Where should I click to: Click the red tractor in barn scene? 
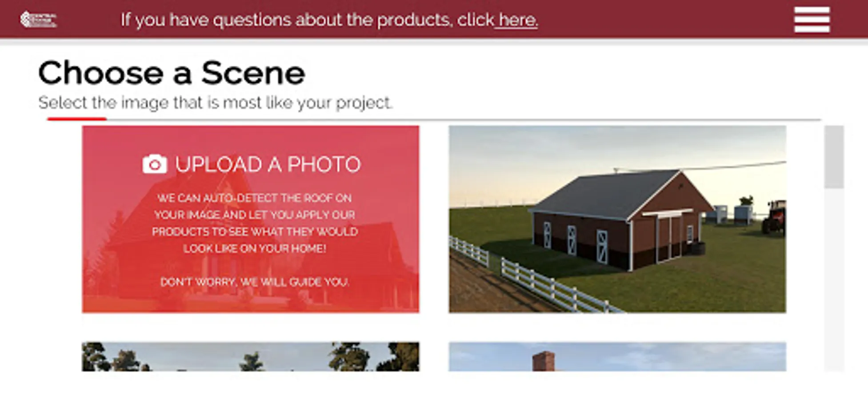coord(774,216)
